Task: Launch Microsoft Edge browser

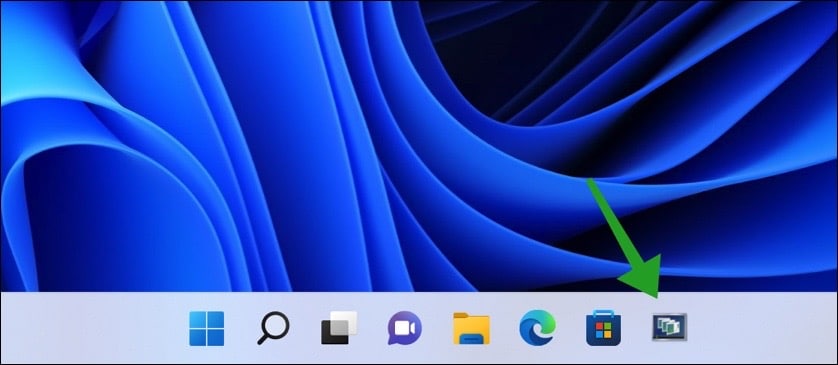Action: (x=537, y=328)
